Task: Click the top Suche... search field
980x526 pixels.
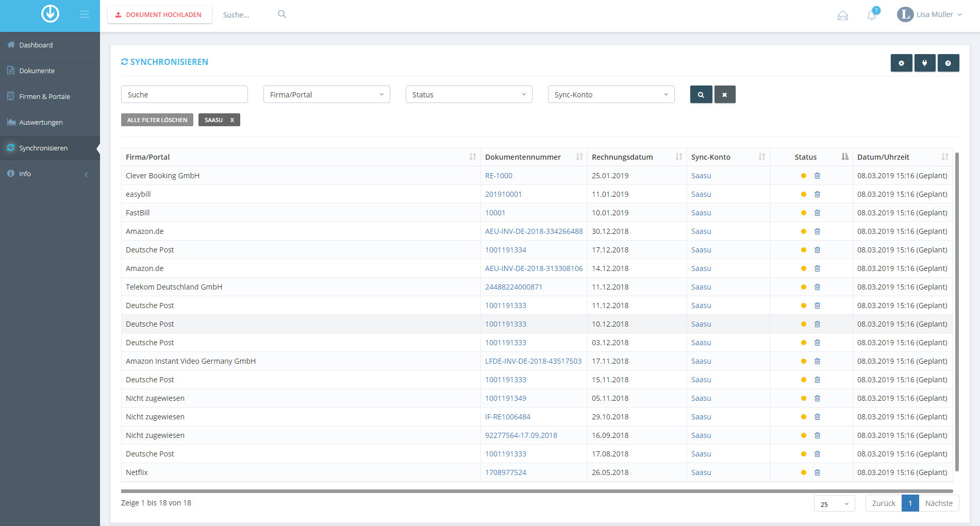Action: coord(247,15)
